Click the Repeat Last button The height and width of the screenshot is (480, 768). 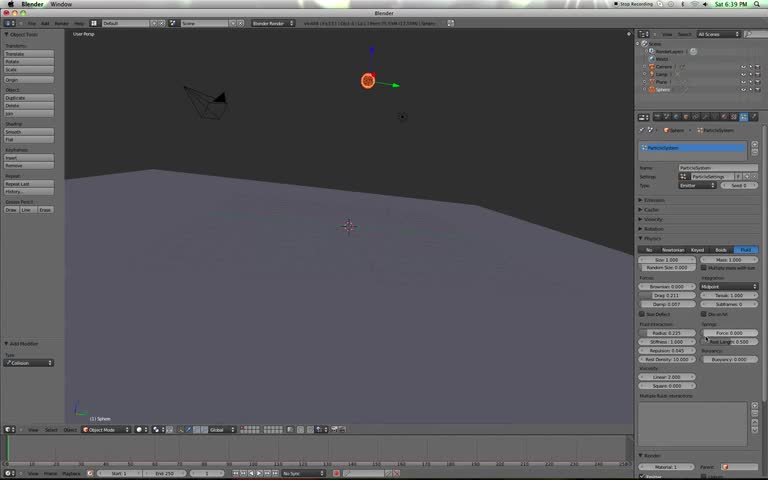[29, 184]
